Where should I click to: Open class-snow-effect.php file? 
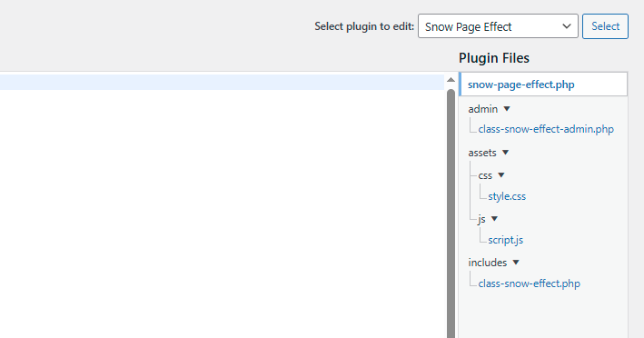click(x=529, y=283)
